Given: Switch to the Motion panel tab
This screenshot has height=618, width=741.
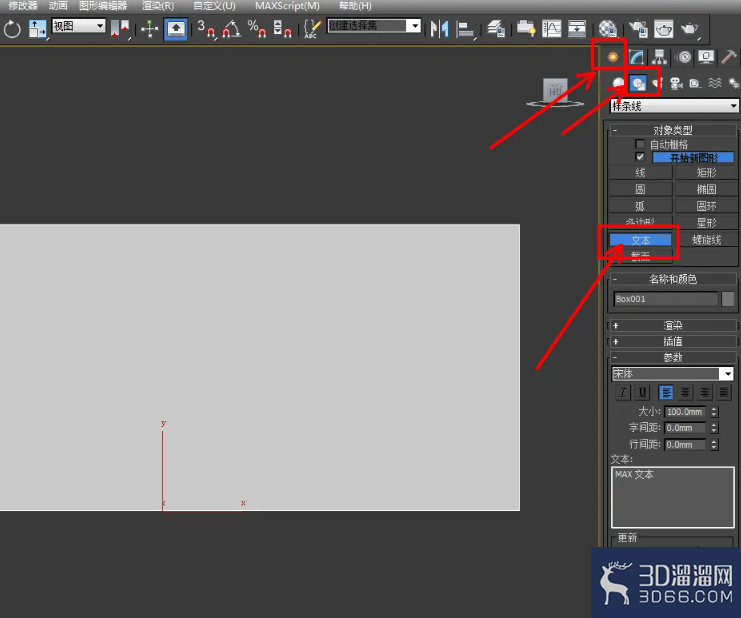Looking at the screenshot, I should pos(683,57).
